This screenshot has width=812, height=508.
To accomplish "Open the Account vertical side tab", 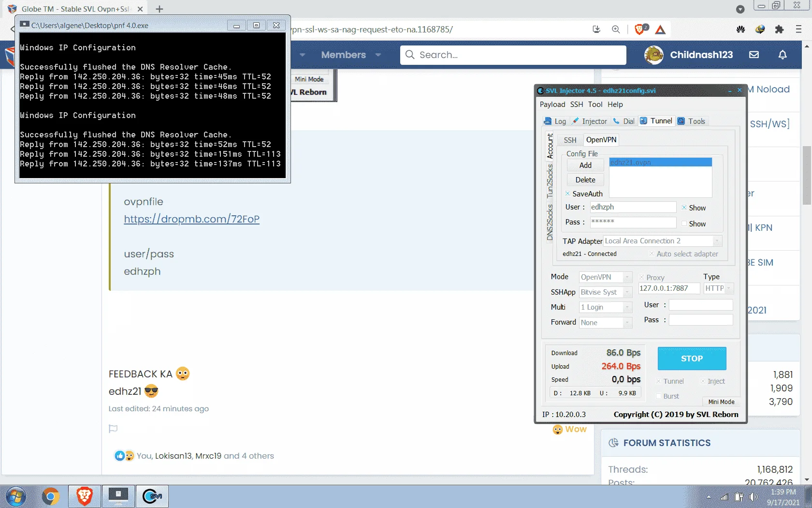I will pos(550,146).
